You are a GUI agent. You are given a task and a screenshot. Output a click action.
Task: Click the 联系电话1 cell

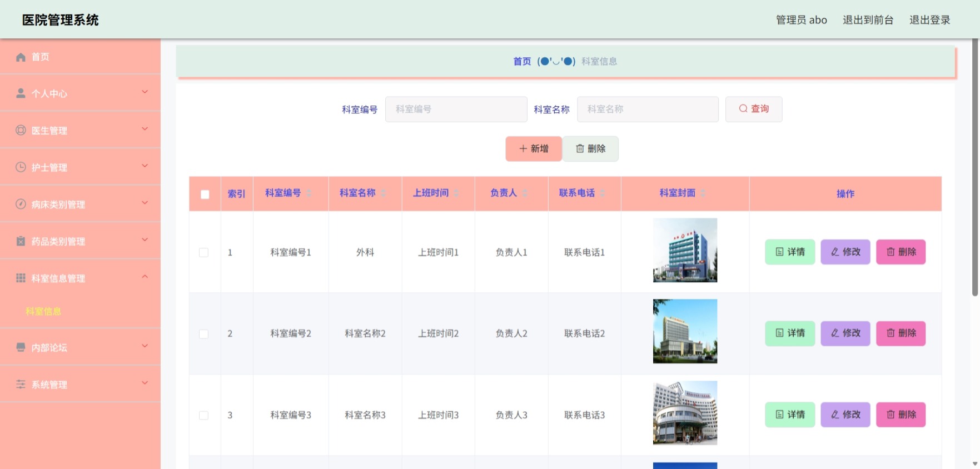point(584,252)
